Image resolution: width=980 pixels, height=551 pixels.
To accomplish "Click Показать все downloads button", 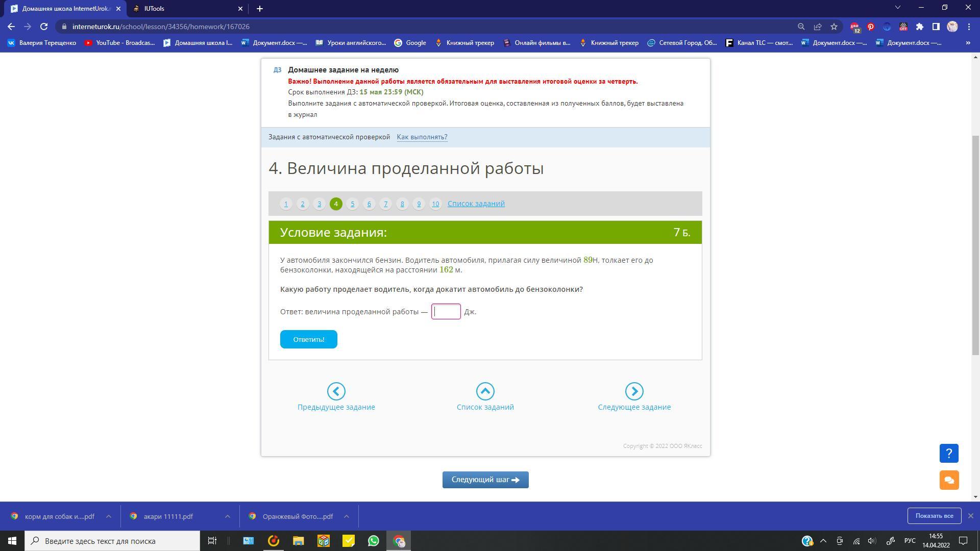I will tap(934, 516).
